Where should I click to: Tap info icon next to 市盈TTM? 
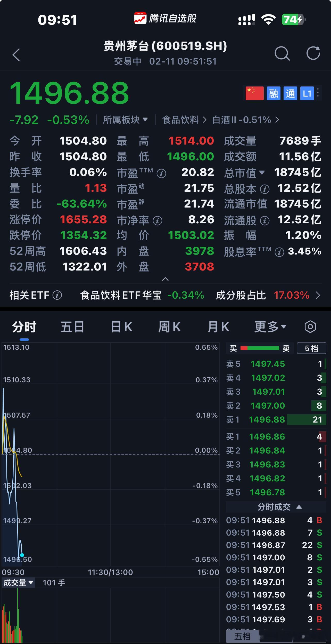[x=161, y=173]
